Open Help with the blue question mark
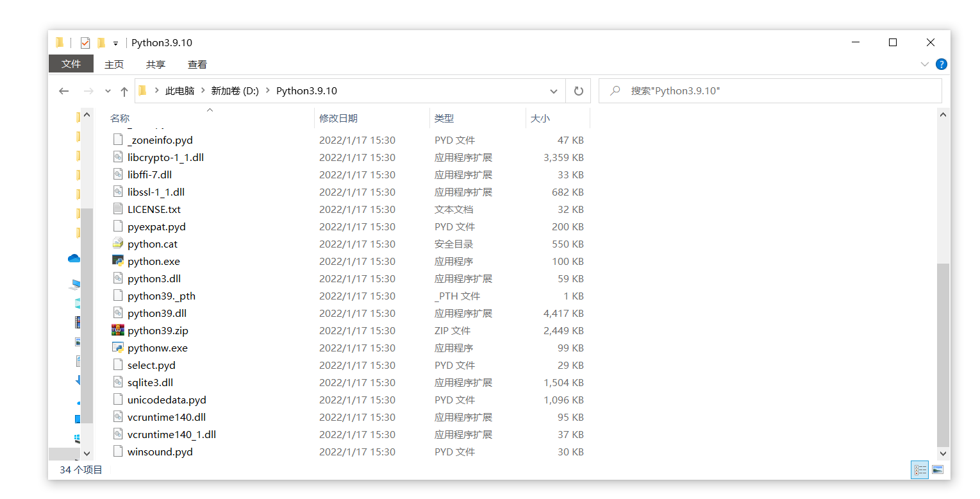The image size is (980, 499). point(941,64)
